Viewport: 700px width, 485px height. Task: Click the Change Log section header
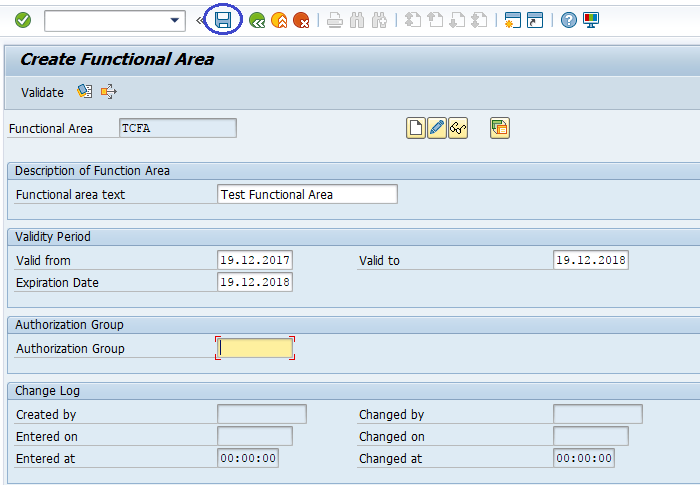(47, 391)
